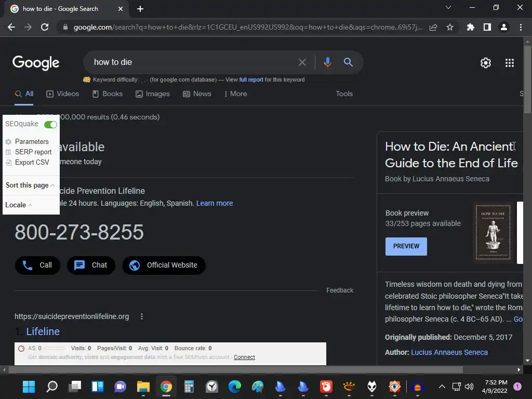This screenshot has width=532, height=399.
Task: Open options for suicidepreventionlifeline.org result
Action: click(142, 316)
